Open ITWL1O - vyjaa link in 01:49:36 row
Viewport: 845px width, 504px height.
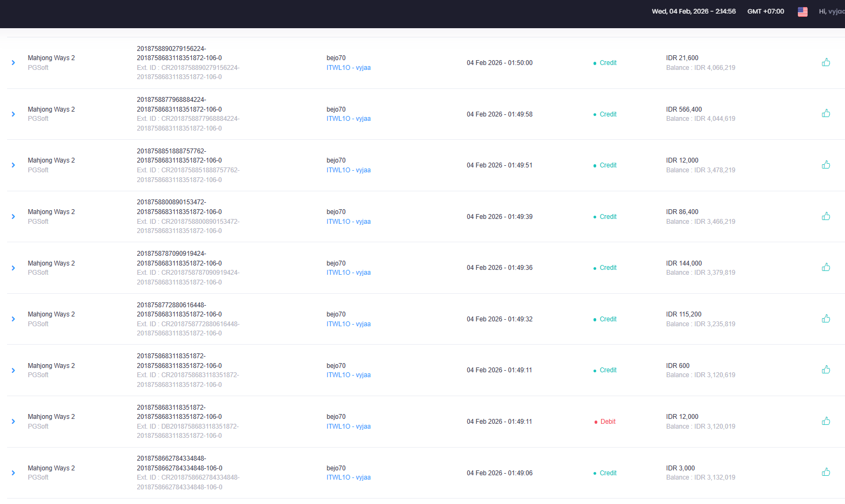[x=349, y=273]
